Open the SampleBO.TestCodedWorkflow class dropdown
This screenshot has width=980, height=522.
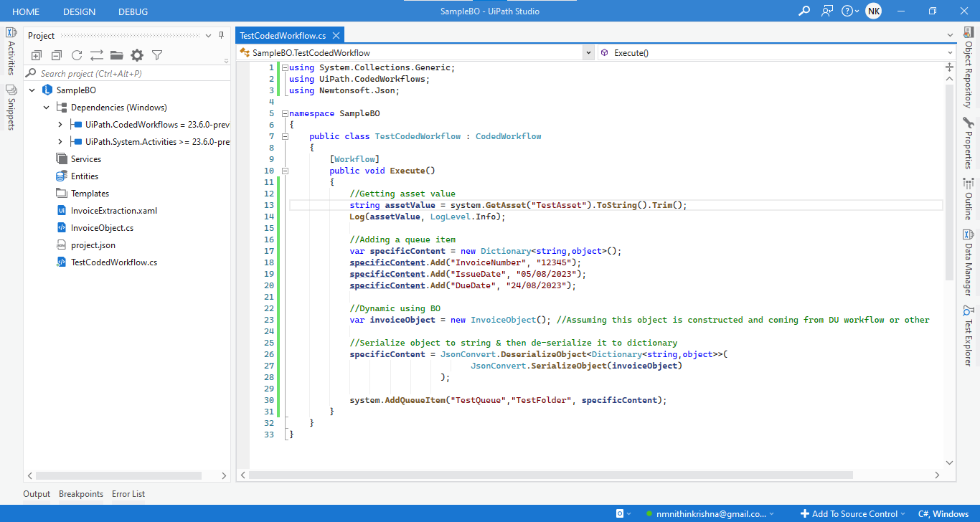tap(588, 52)
